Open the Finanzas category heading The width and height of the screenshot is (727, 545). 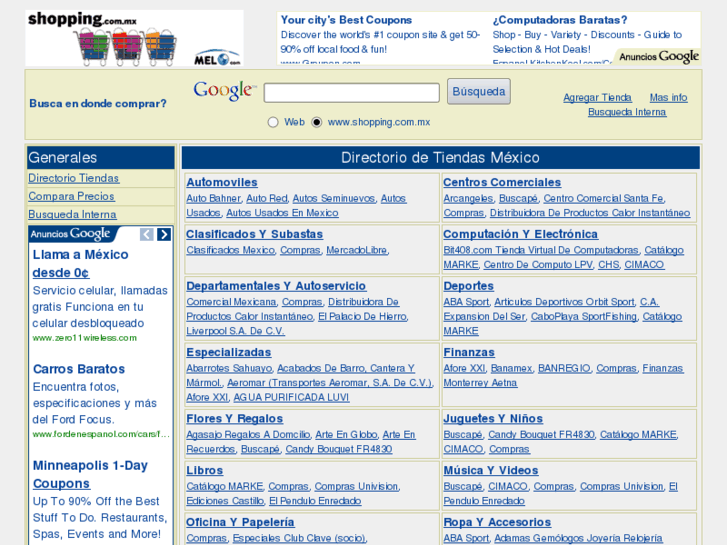click(x=469, y=352)
